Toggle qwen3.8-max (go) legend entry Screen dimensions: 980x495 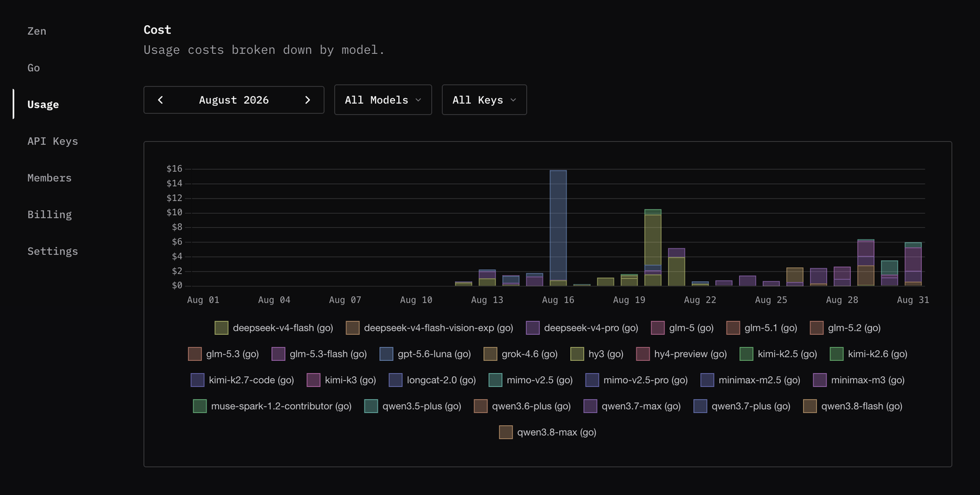548,432
